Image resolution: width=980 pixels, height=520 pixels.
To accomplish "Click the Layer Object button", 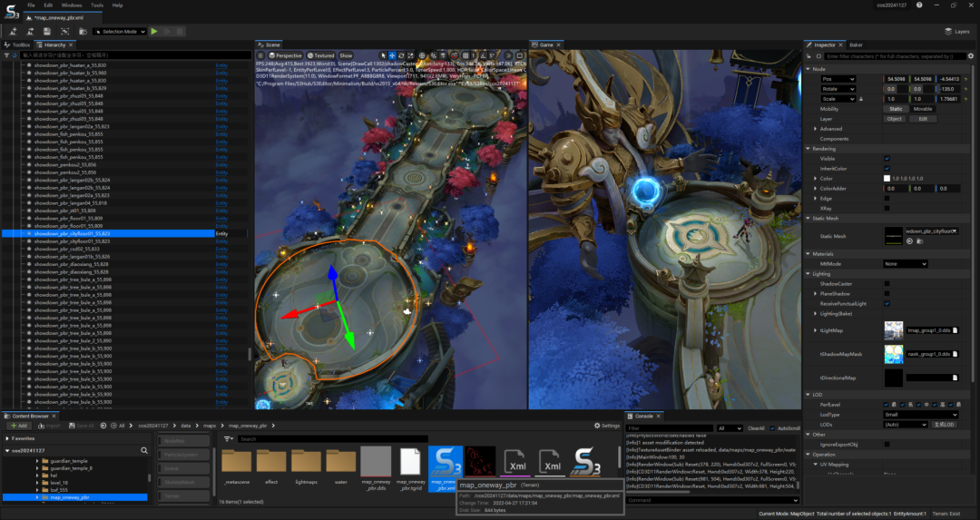I will click(x=895, y=119).
